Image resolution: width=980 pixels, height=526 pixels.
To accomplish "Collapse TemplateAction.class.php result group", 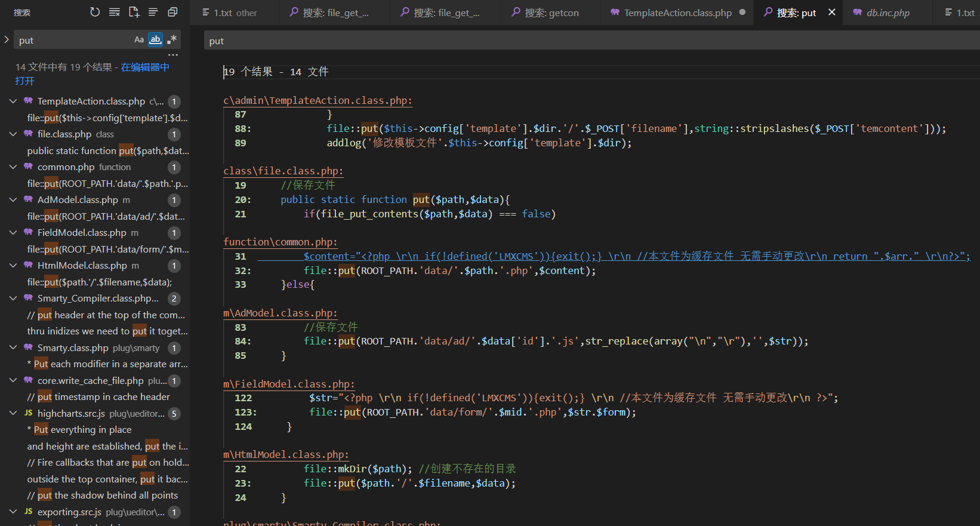I will point(13,101).
